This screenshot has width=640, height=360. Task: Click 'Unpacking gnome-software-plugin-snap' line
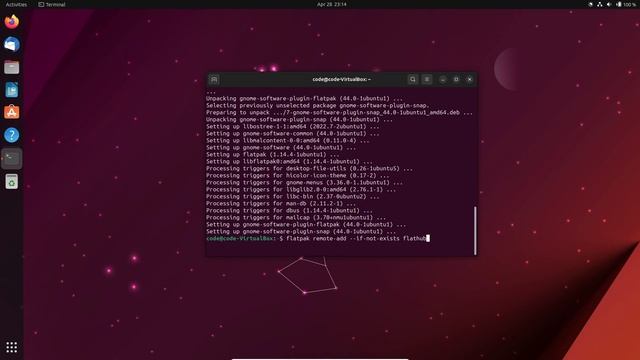(x=299, y=120)
